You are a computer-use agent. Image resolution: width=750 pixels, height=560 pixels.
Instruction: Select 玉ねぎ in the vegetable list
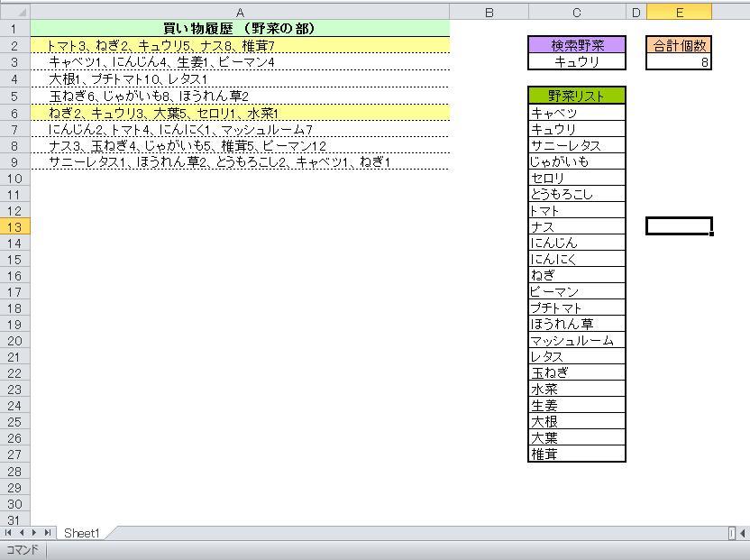(x=577, y=372)
